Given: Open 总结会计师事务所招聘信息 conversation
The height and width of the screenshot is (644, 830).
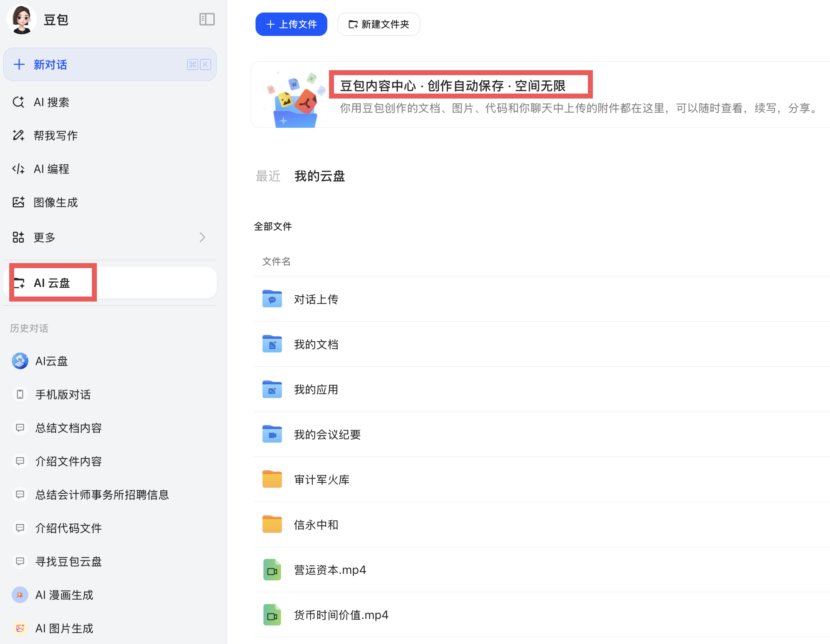Looking at the screenshot, I should (x=110, y=494).
